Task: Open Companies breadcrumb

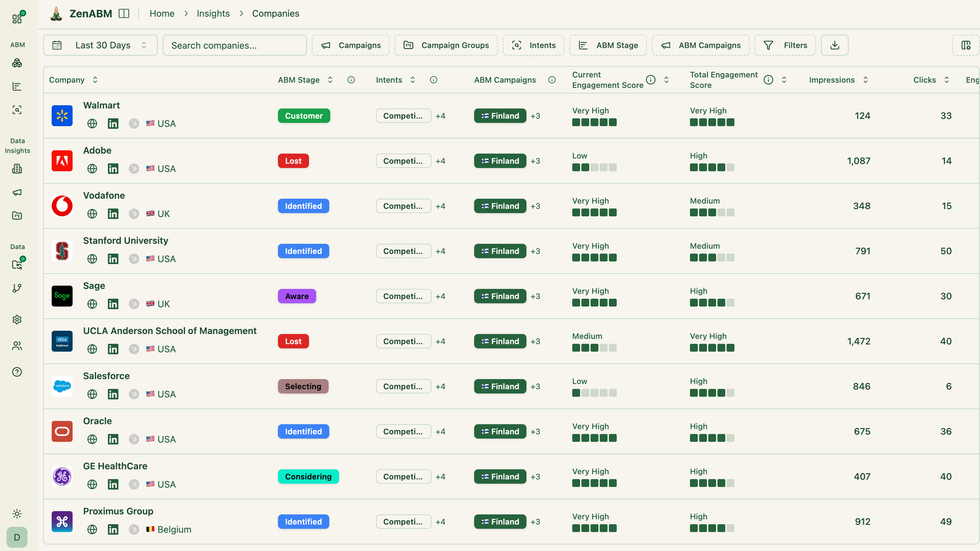Action: (x=276, y=14)
